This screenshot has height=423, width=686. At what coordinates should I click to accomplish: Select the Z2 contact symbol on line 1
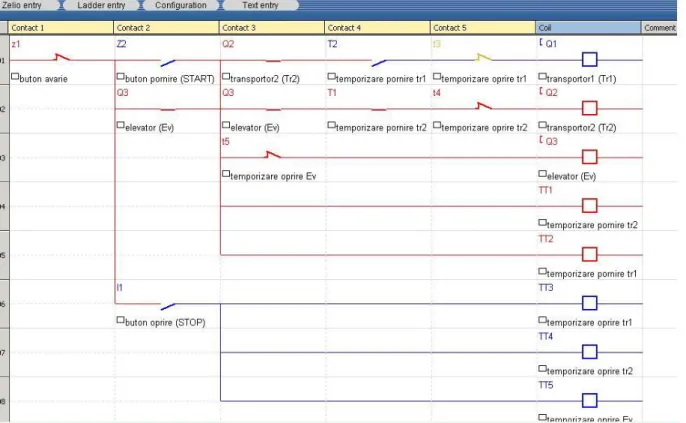click(168, 63)
